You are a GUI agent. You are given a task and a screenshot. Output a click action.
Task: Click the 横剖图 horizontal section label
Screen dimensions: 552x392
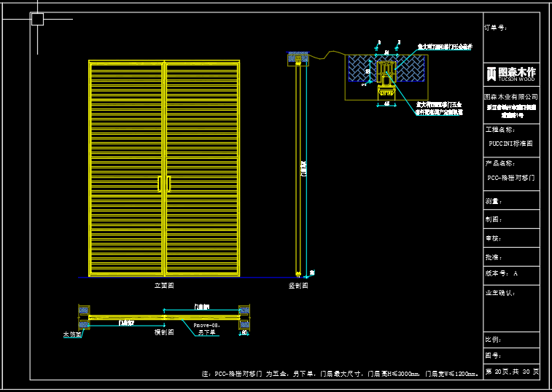tap(163, 332)
